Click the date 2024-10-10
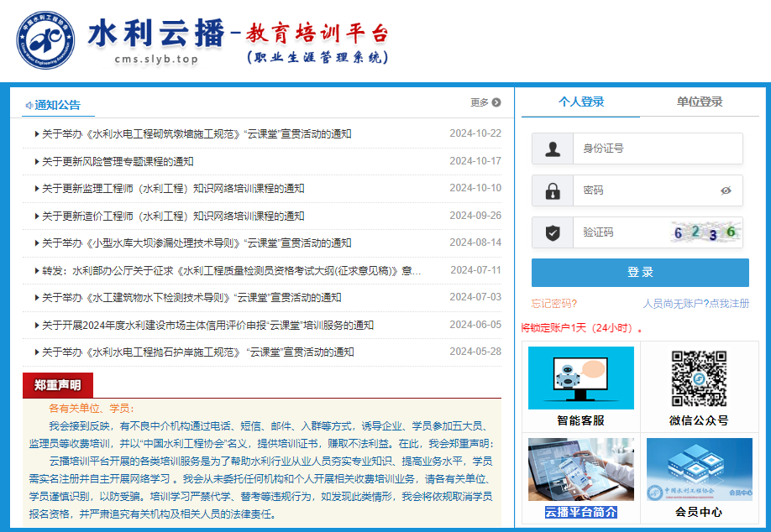This screenshot has height=532, width=771. click(475, 188)
